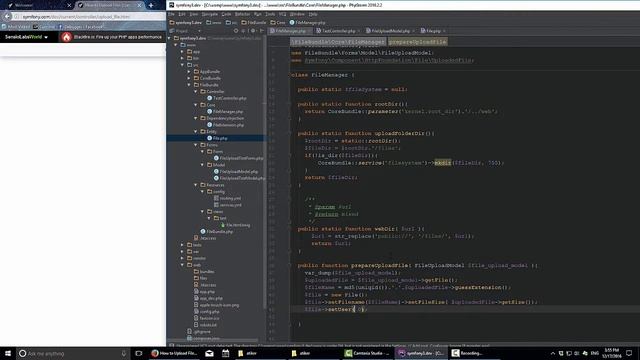This screenshot has height=360, width=640.
Task: Select File.php in the Entity folder
Action: [217, 138]
